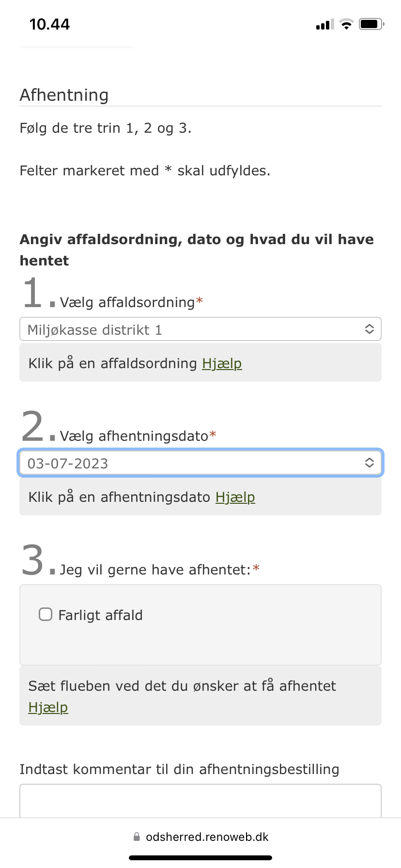This screenshot has width=401, height=868.
Task: Click the Afhentning section heading
Action: coord(64,95)
